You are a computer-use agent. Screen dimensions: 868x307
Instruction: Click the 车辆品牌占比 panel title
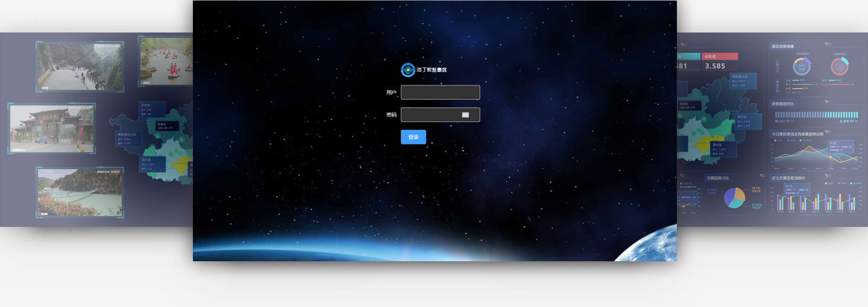718,178
